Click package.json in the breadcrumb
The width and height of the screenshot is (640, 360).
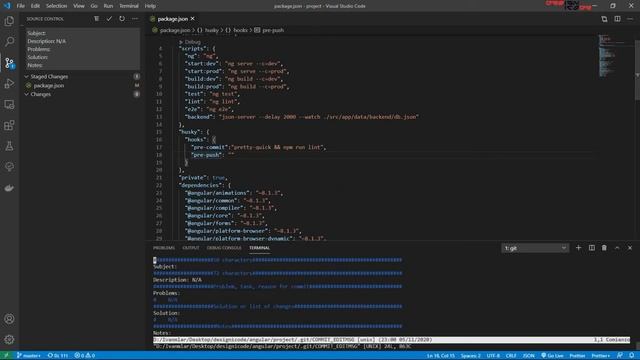[x=175, y=30]
